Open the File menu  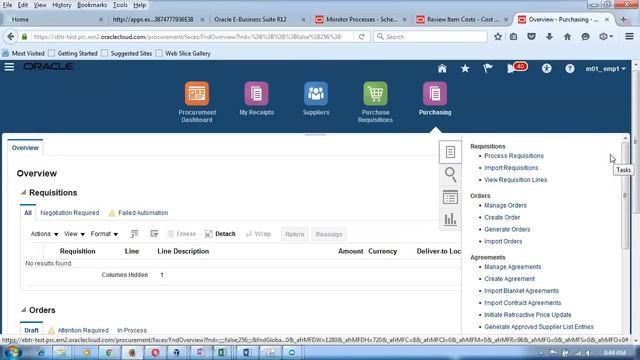[x=7, y=5]
